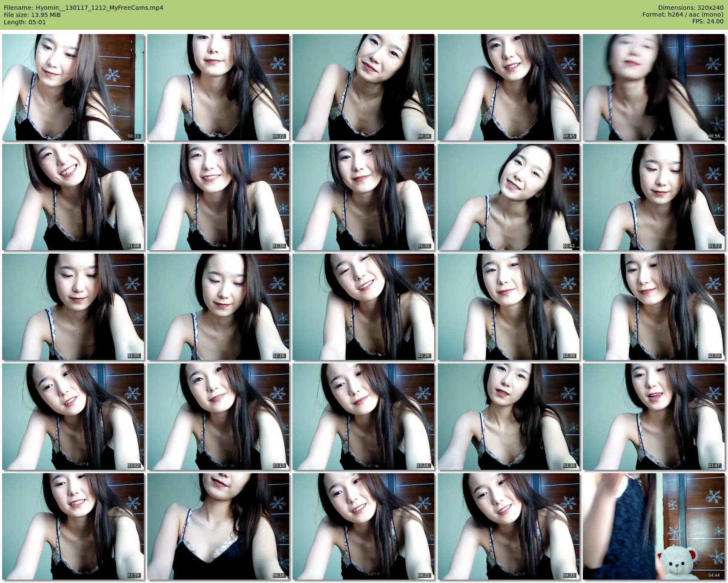Click the File size 13.95 MiB line
This screenshot has height=583, width=728.
tap(32, 15)
